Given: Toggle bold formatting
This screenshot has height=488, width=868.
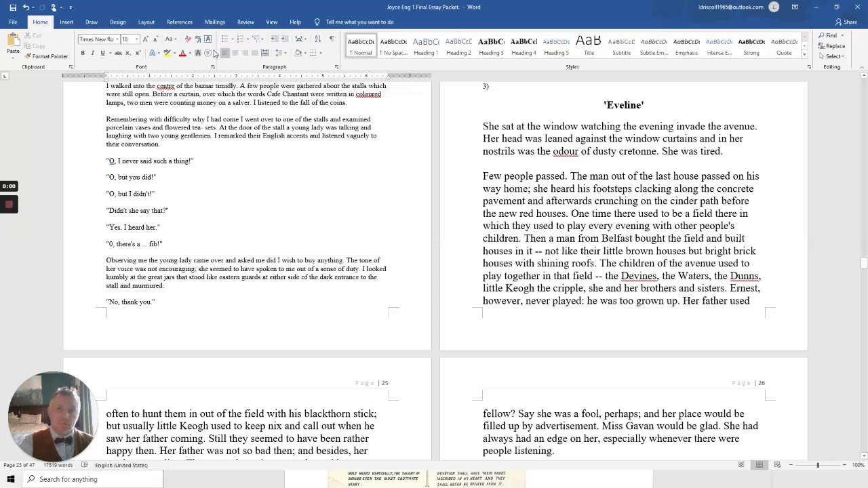Looking at the screenshot, I should coord(83,53).
